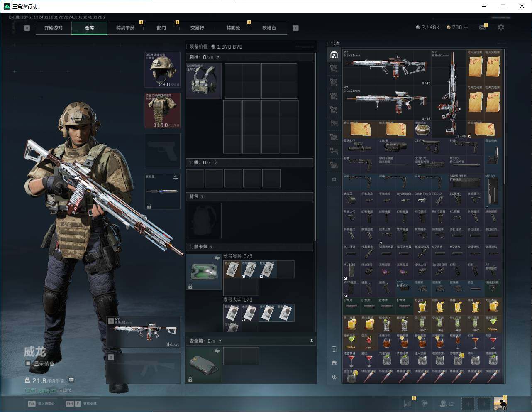The width and height of the screenshot is (532, 412).
Task: Select the DICH training helmet slot
Action: (162, 70)
